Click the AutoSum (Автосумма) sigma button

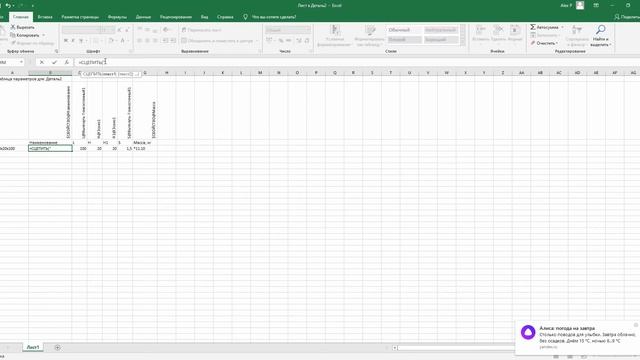544,27
